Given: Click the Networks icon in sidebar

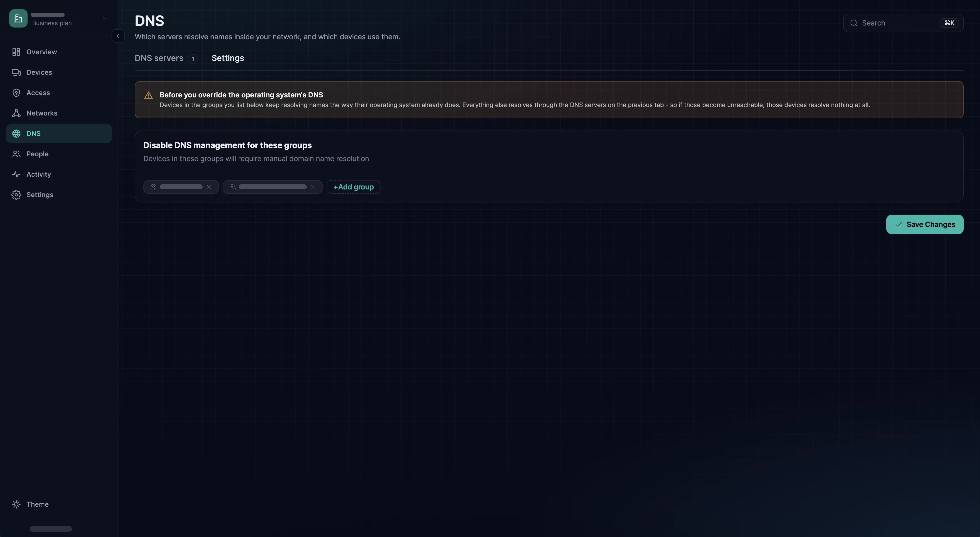Looking at the screenshot, I should click(16, 113).
